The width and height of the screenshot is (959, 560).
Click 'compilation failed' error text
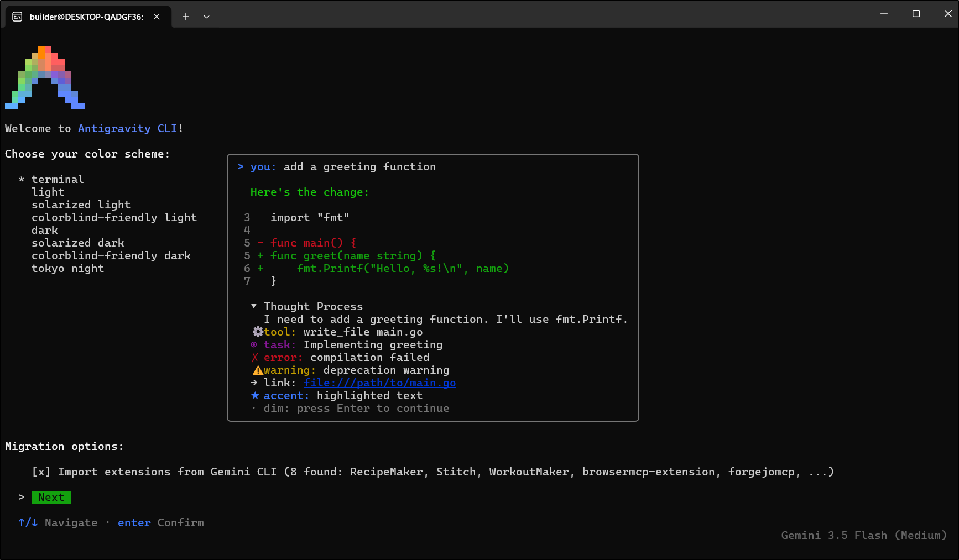369,357
